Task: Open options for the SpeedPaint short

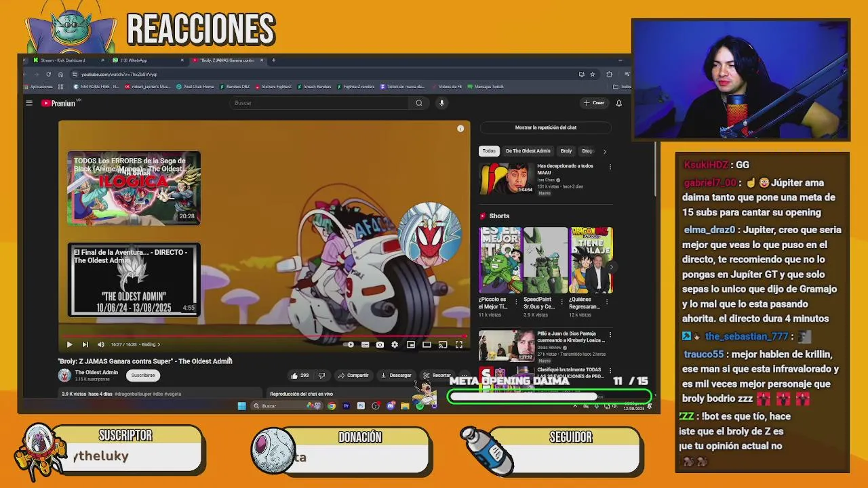Action: (561, 302)
